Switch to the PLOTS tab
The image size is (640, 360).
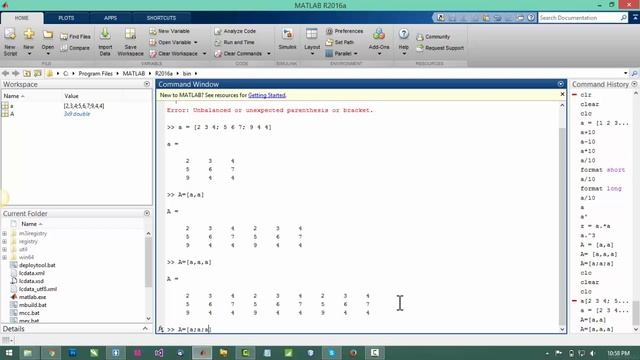point(66,18)
